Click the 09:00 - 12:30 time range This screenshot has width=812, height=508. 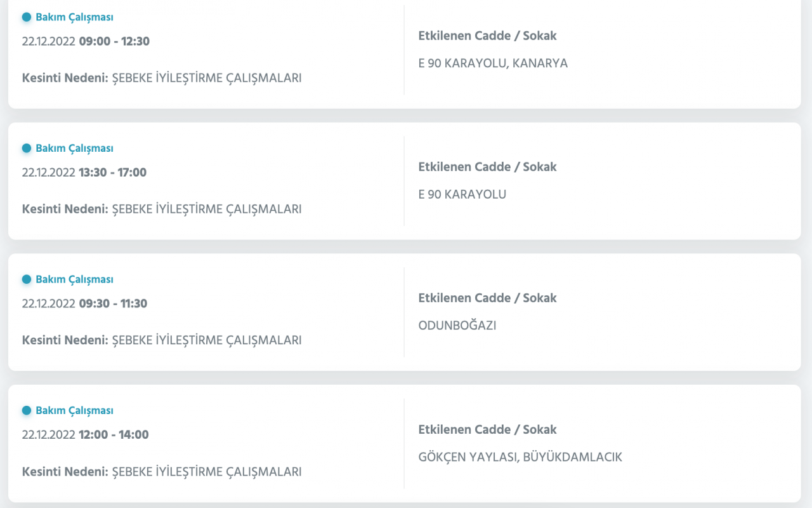click(x=114, y=41)
